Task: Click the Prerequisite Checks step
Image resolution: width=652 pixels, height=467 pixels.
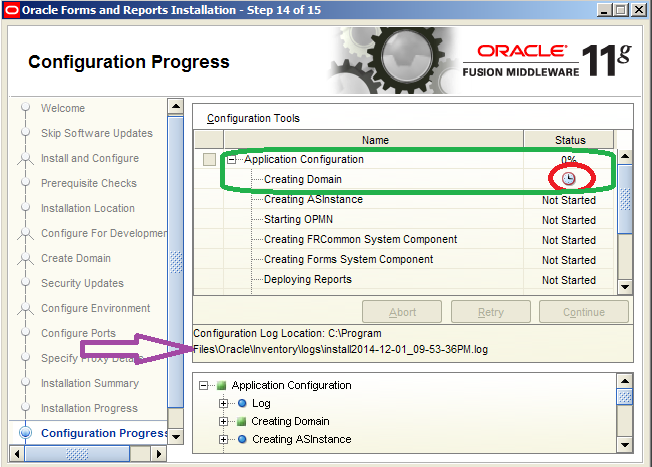Action: coord(89,183)
